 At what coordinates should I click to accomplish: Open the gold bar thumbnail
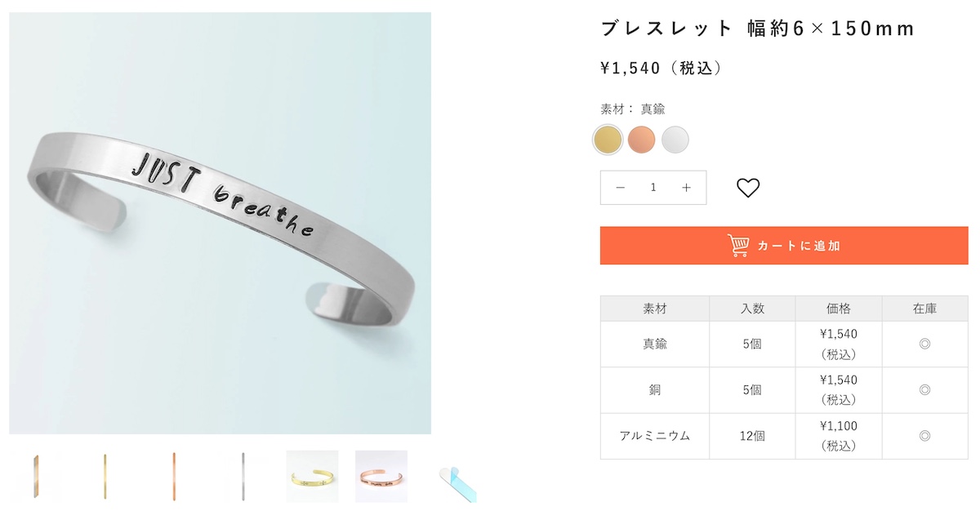pyautogui.click(x=105, y=477)
